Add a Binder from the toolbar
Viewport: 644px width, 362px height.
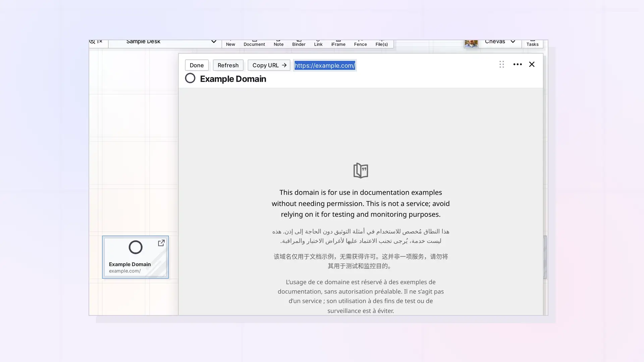click(299, 44)
